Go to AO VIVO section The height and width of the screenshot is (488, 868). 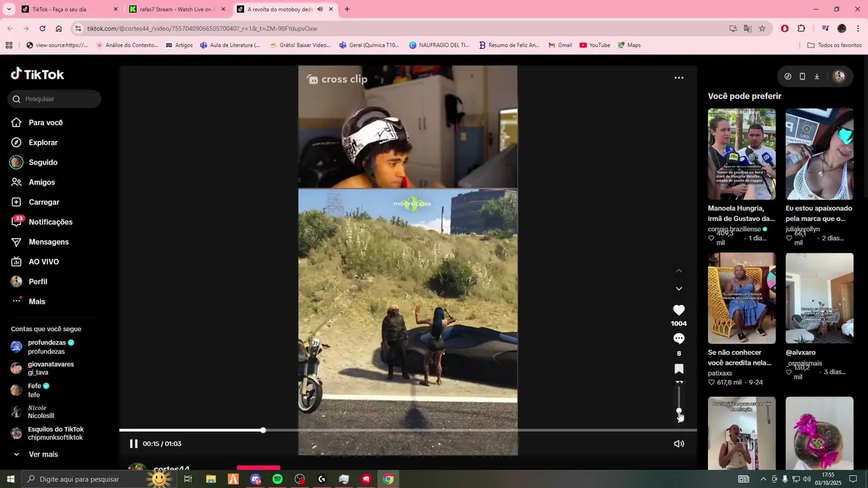(43, 262)
